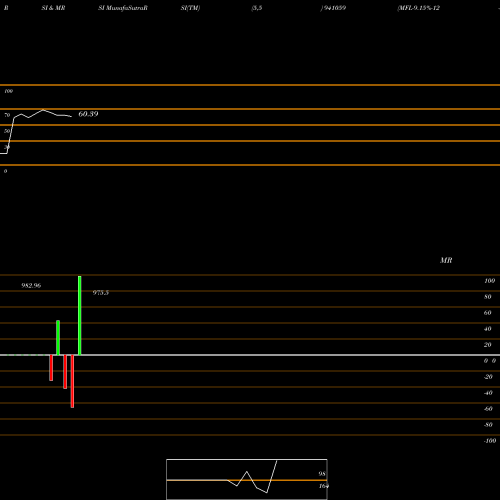Click the "SI(TM)" header text
The height and width of the screenshot is (500, 500).
190,8
